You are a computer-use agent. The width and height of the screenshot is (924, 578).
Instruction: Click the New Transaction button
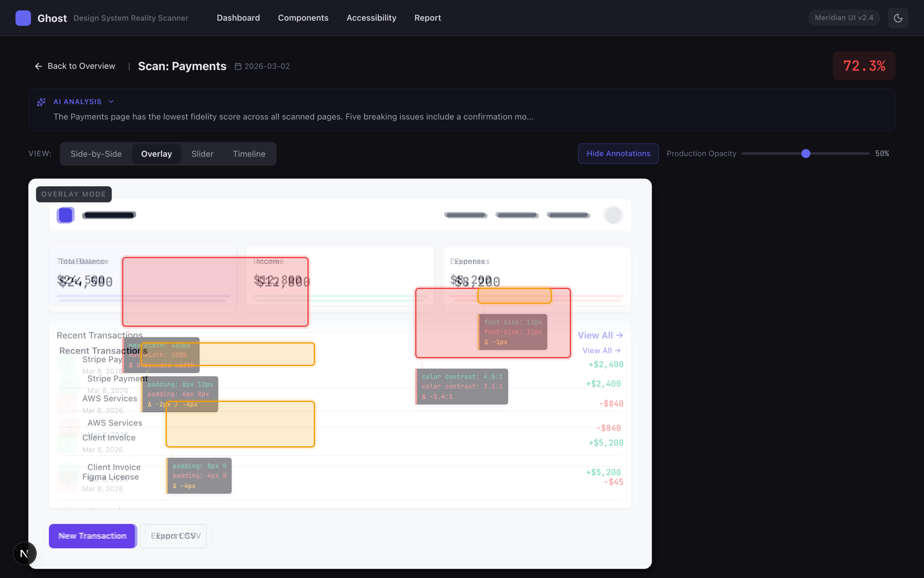point(92,536)
